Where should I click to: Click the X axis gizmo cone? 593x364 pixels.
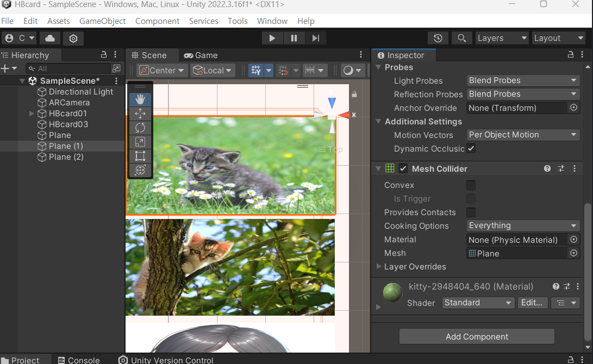(345, 115)
